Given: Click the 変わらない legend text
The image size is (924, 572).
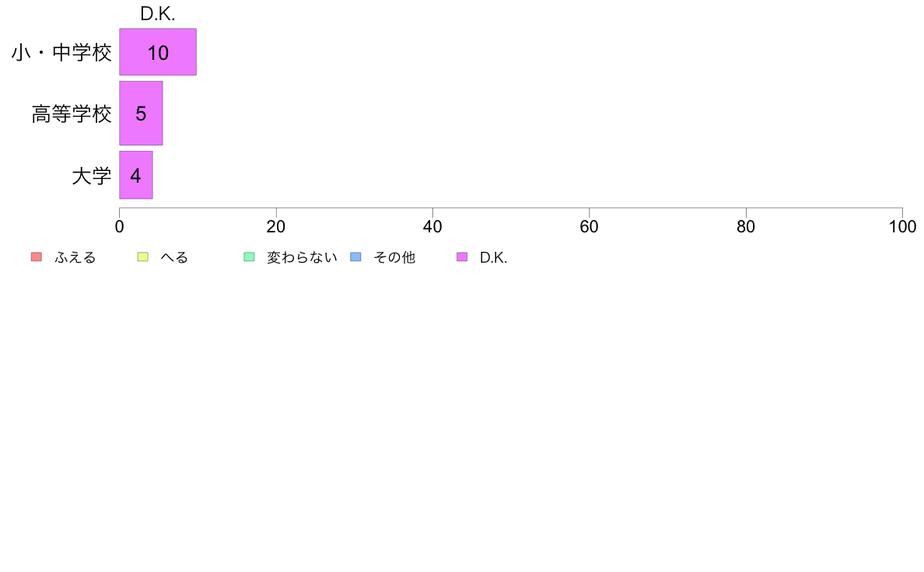Looking at the screenshot, I should 302,257.
